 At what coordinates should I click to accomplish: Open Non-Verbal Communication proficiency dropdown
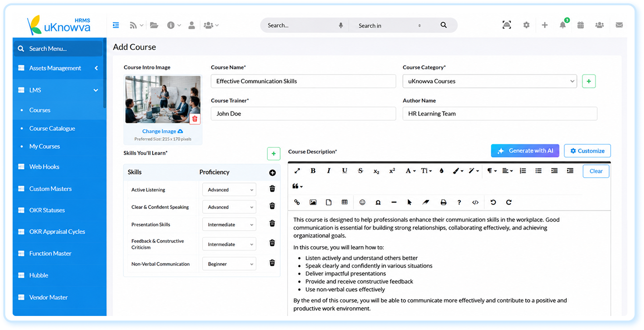click(229, 264)
